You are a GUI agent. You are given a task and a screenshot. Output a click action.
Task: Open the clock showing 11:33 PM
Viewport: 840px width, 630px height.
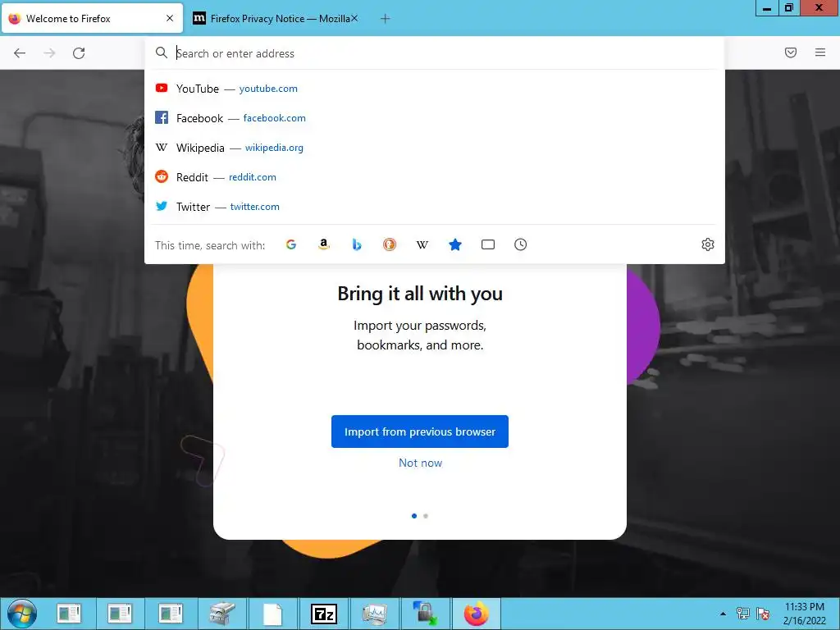[x=805, y=614]
